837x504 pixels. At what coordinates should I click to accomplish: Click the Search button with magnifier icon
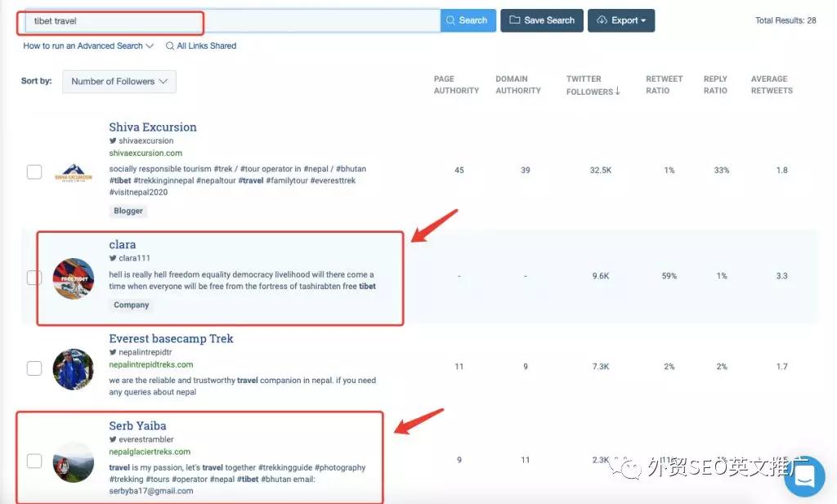point(468,20)
